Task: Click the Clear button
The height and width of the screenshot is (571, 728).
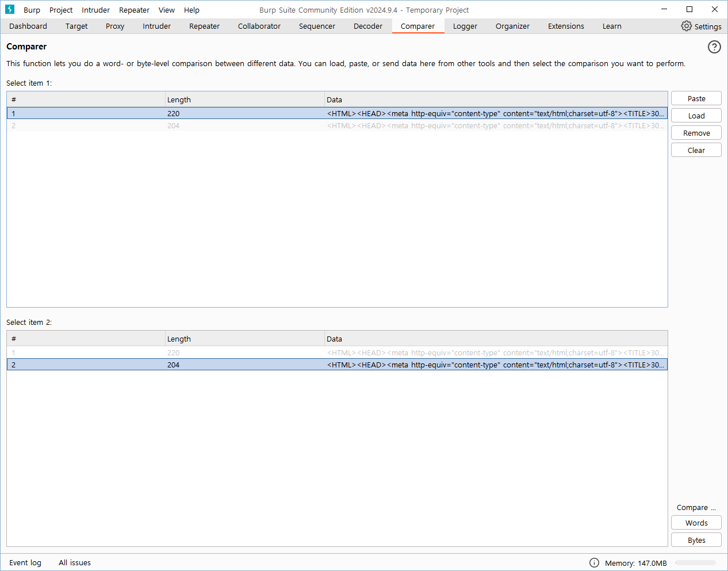Action: pyautogui.click(x=696, y=150)
